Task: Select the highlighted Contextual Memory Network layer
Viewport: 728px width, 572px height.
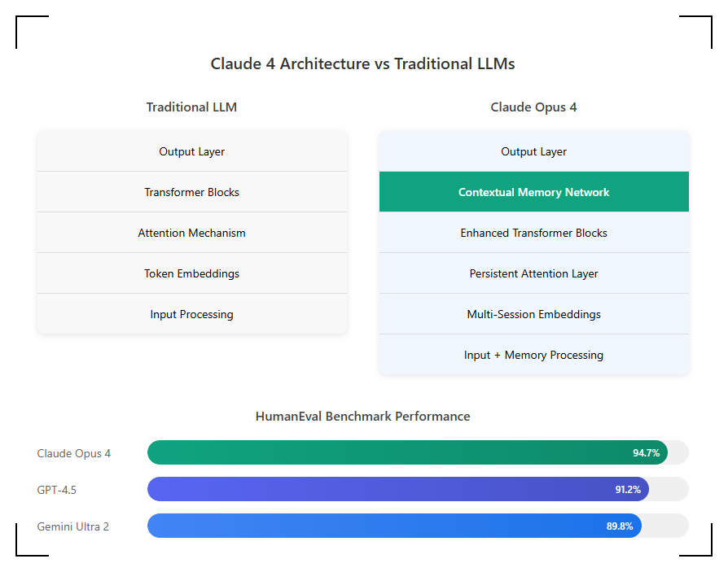Action: click(534, 192)
